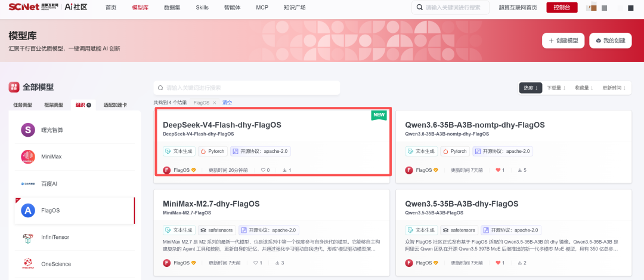Open the 超算互联网首页 link
This screenshot has height=280, width=644.
pos(518,7)
